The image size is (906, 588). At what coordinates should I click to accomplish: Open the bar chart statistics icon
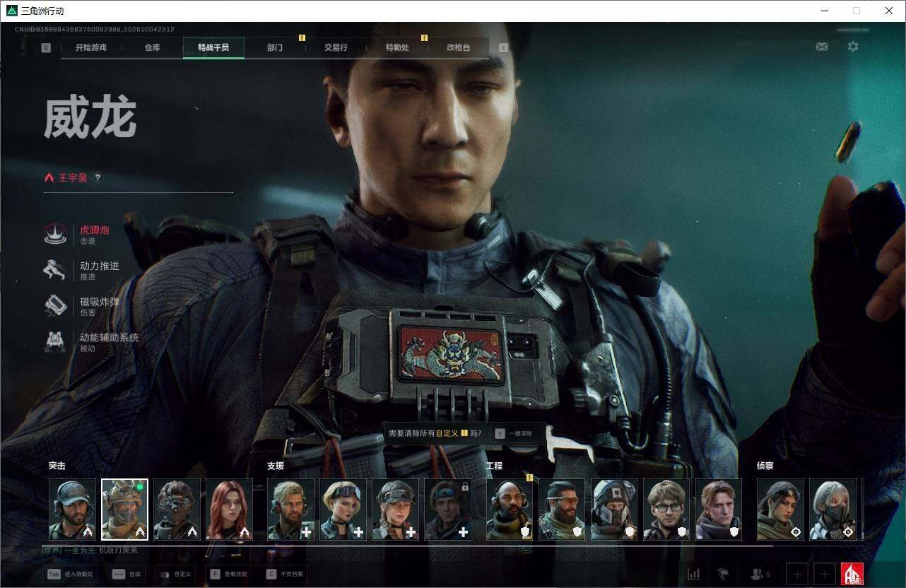click(x=694, y=574)
